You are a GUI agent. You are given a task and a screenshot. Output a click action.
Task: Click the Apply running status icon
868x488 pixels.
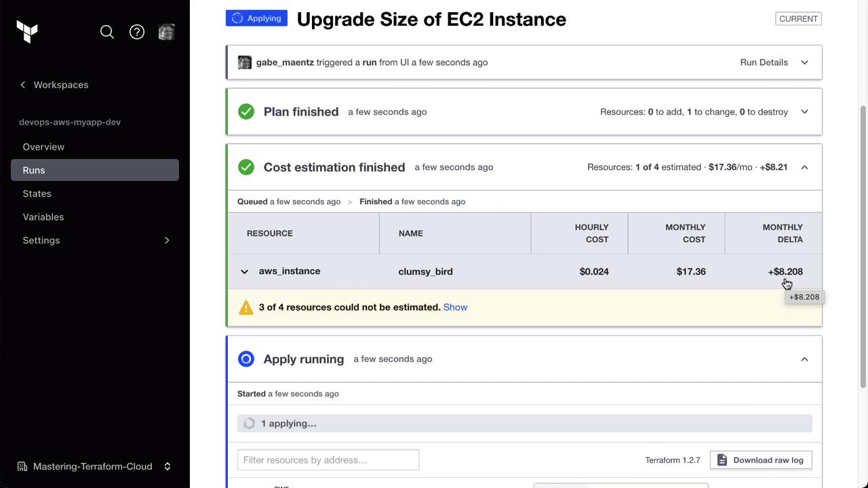click(246, 359)
